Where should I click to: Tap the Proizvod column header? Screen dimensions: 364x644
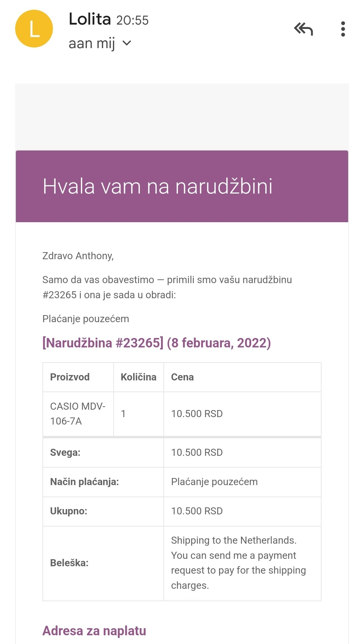click(x=70, y=377)
